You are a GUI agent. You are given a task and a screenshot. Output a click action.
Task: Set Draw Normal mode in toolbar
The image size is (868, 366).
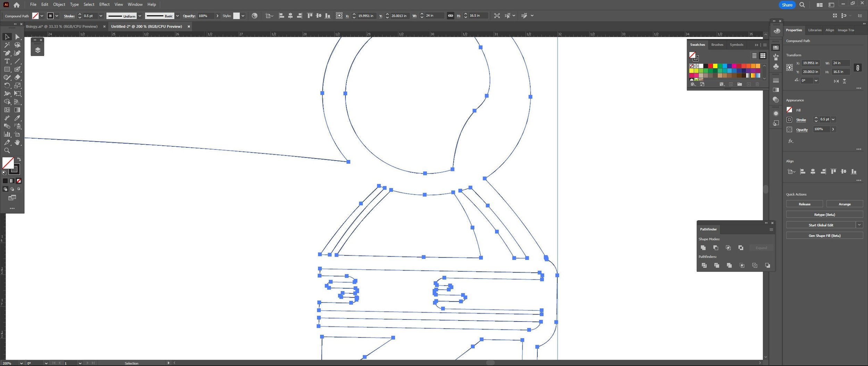(x=5, y=189)
